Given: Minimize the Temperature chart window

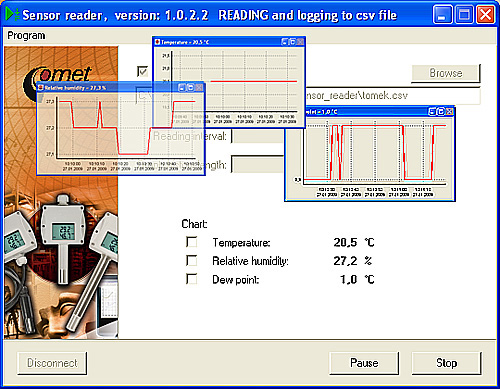Looking at the screenshot, I should coord(284,42).
